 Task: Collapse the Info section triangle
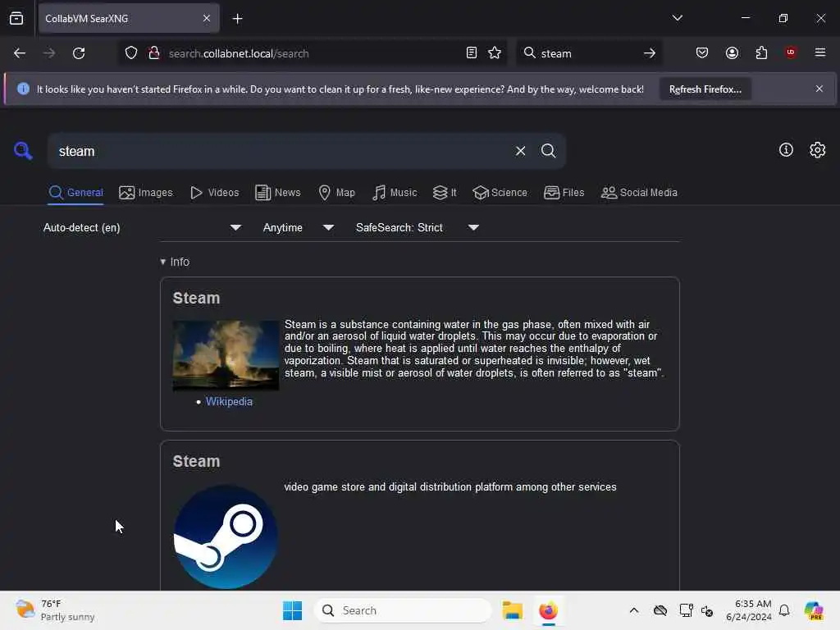click(163, 262)
